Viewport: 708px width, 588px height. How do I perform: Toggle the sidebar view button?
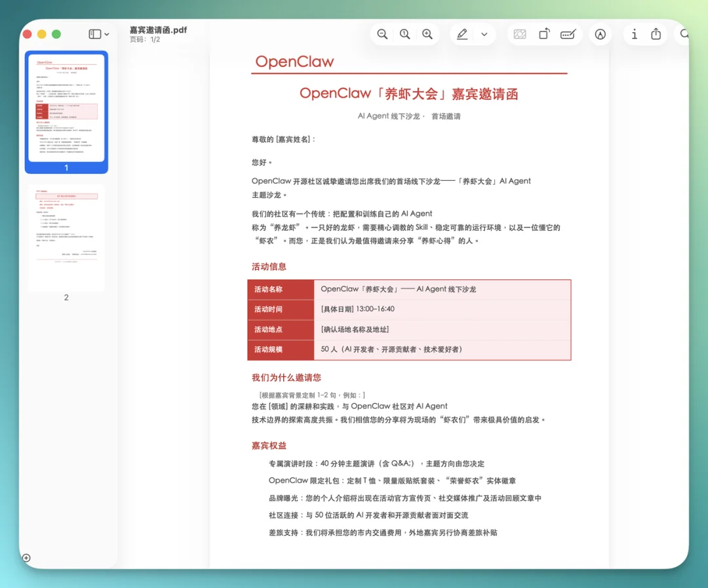click(x=95, y=34)
